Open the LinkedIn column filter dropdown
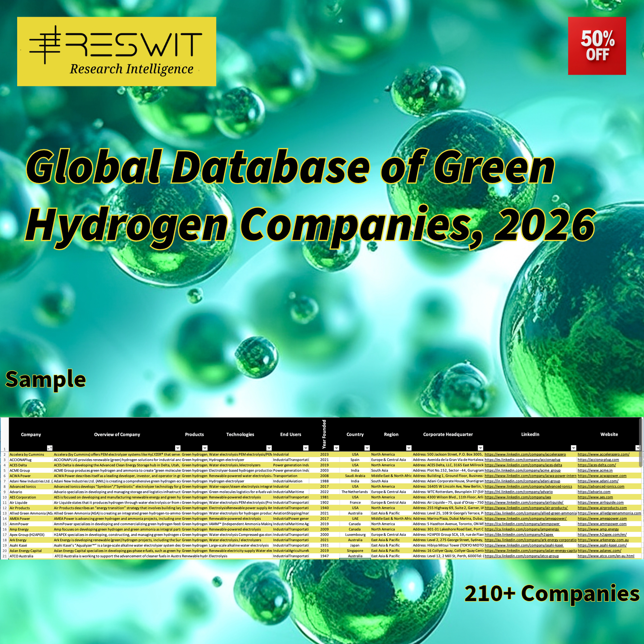Screen dimensions: 644x644 coord(573,448)
